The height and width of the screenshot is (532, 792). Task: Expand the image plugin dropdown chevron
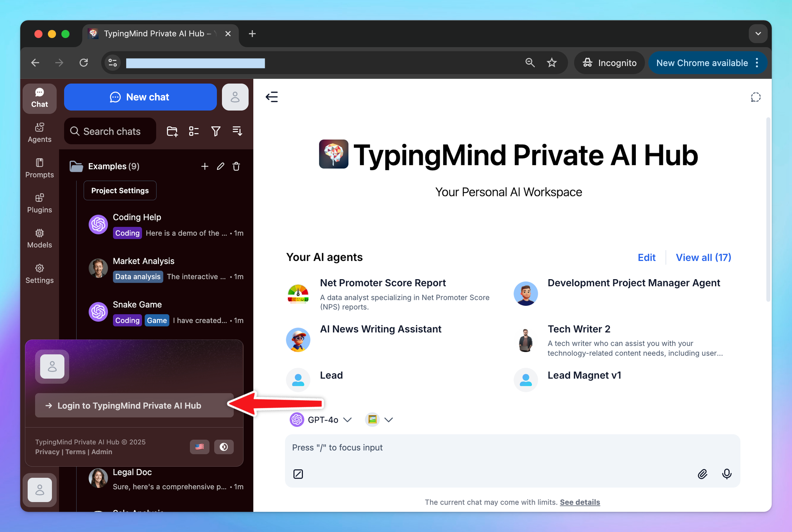tap(389, 420)
